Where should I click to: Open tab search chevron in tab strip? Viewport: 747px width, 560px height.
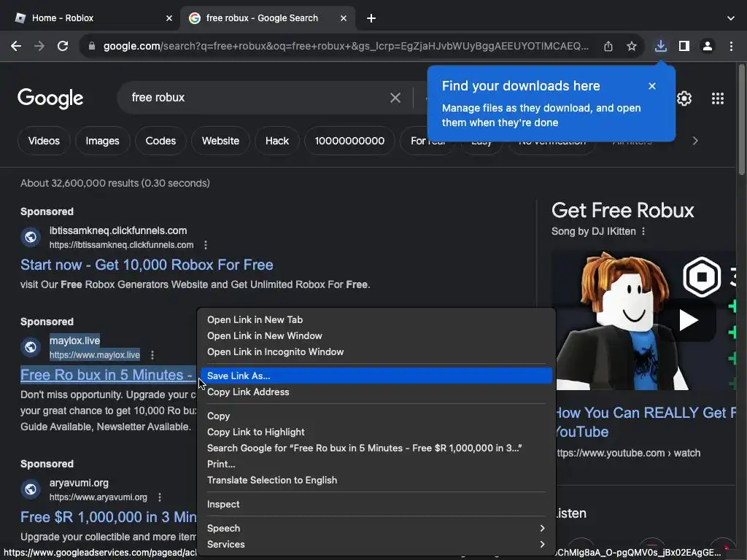(731, 18)
